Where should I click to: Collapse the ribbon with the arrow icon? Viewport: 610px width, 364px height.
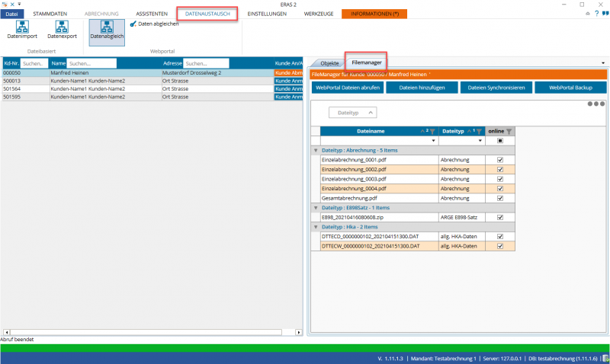coord(587,14)
